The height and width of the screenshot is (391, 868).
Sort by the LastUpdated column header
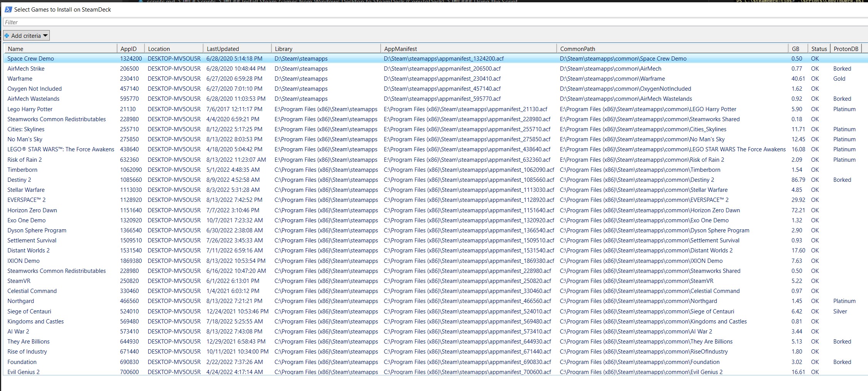pos(237,49)
